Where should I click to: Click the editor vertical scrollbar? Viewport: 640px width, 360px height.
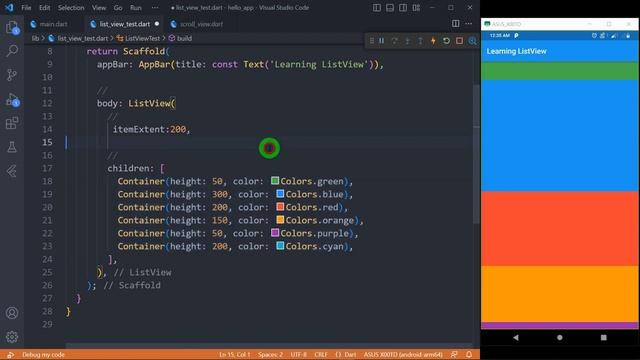(476, 155)
